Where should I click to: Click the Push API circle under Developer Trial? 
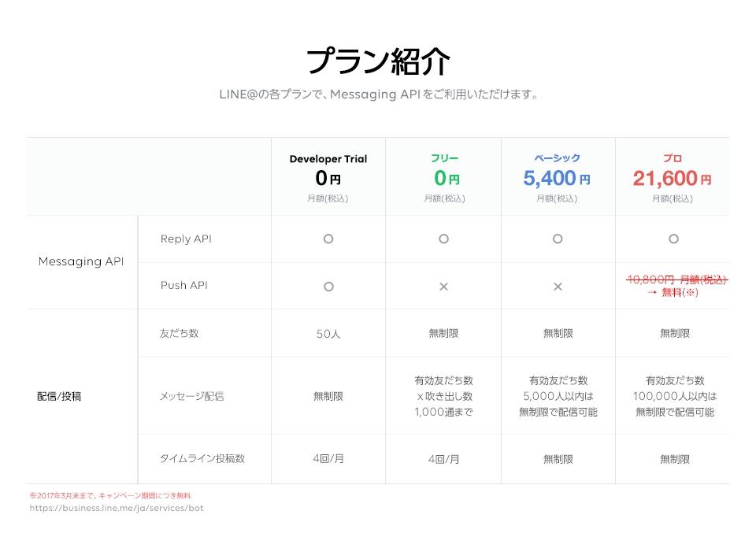(x=328, y=287)
